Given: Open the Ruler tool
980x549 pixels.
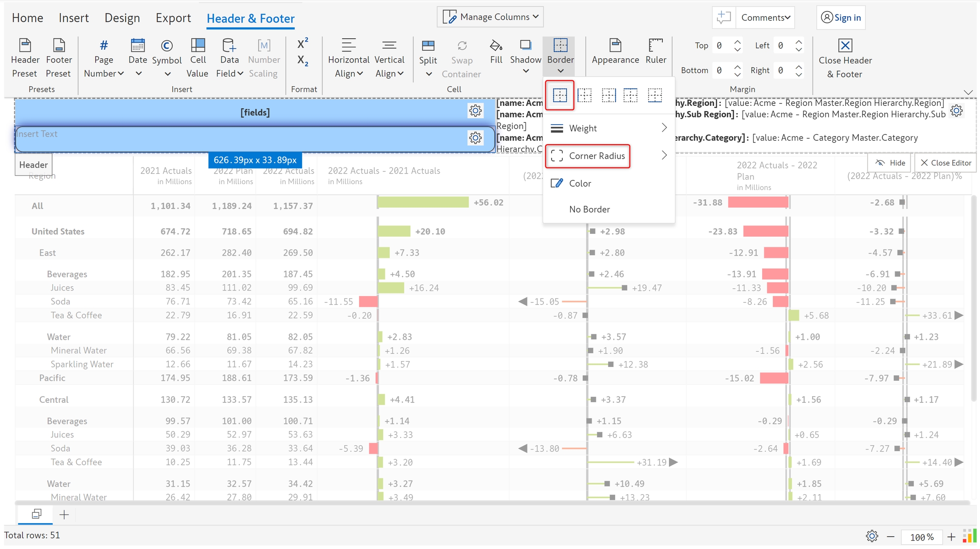Looking at the screenshot, I should [x=655, y=46].
